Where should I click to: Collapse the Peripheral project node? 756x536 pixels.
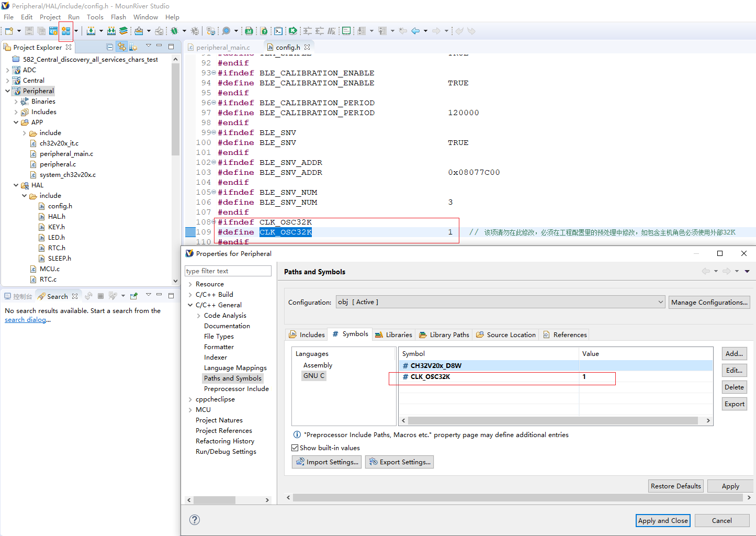(x=7, y=91)
